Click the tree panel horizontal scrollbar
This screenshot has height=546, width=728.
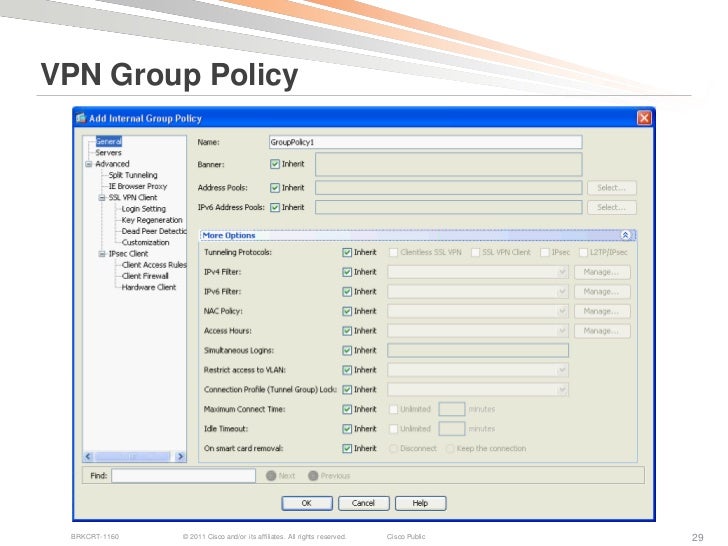pyautogui.click(x=130, y=456)
